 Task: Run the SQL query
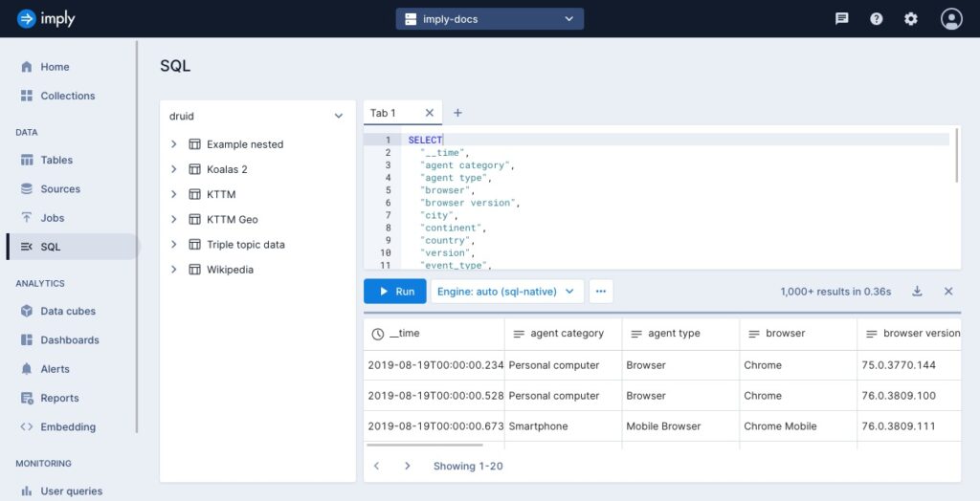point(395,292)
